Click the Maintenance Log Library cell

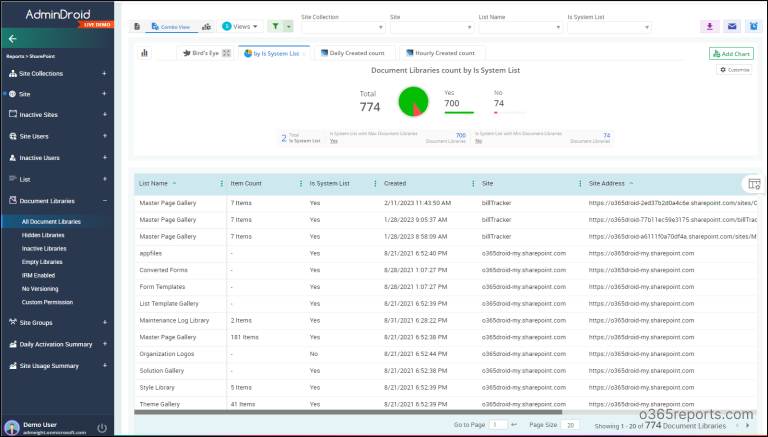pos(174,320)
